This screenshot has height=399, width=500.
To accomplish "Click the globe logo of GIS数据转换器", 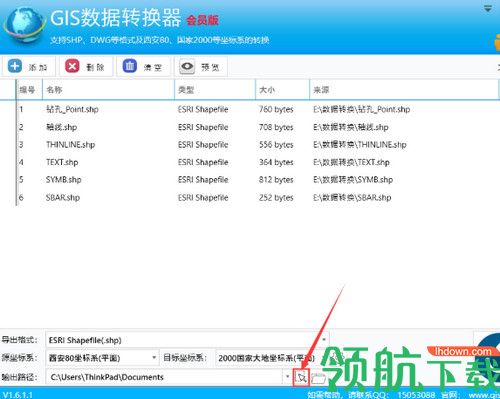I will click(24, 25).
